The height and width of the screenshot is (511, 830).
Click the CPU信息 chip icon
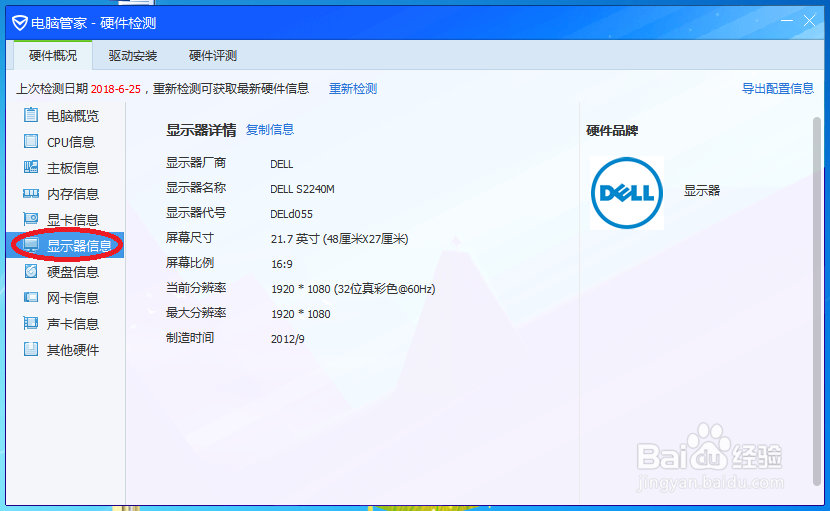click(31, 141)
